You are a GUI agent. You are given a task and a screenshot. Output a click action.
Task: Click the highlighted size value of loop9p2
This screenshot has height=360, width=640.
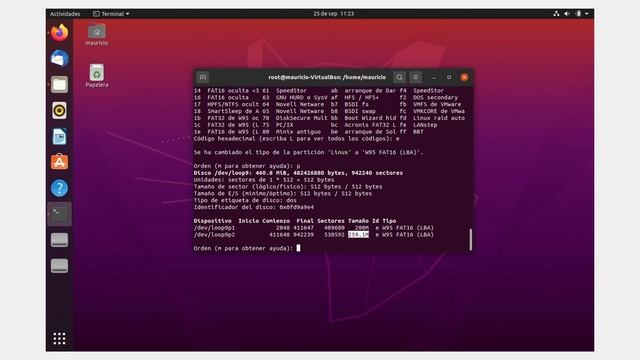pyautogui.click(x=358, y=235)
